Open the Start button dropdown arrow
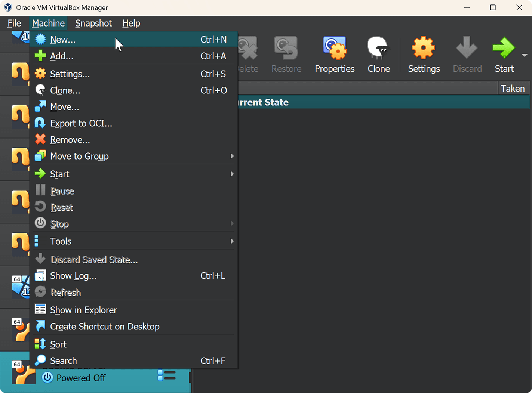Screen dimensions: 532x393 (x=525, y=55)
